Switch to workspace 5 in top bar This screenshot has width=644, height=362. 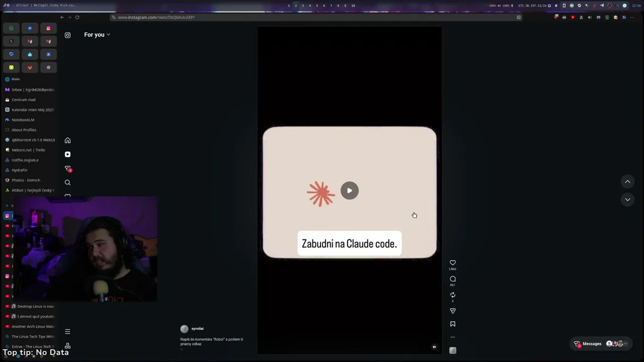tap(317, 6)
